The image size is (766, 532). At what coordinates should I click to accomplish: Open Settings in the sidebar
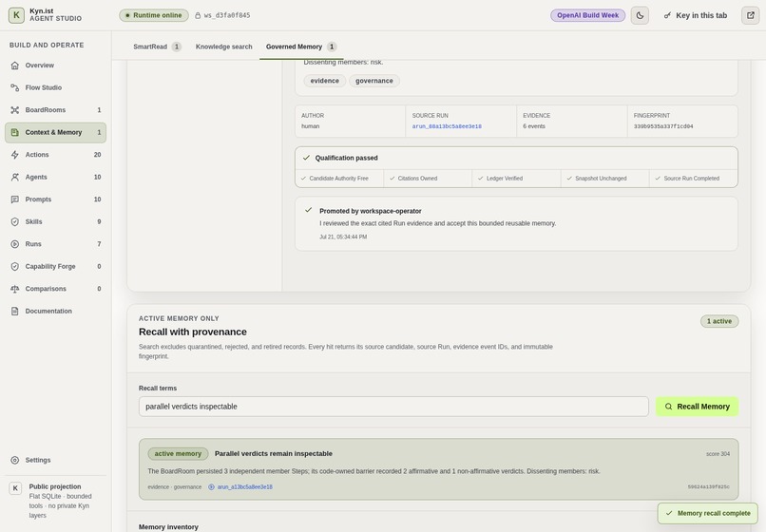pos(55,460)
